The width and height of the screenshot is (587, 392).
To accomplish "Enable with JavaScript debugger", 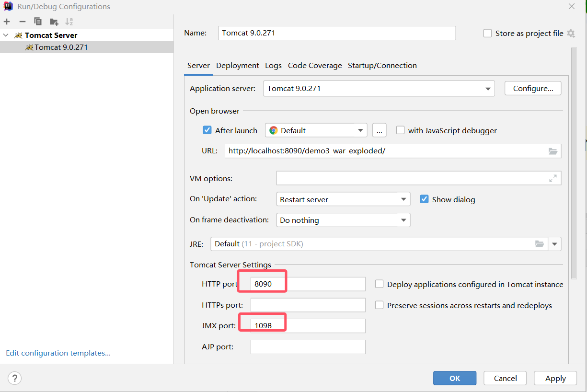I will [x=400, y=130].
